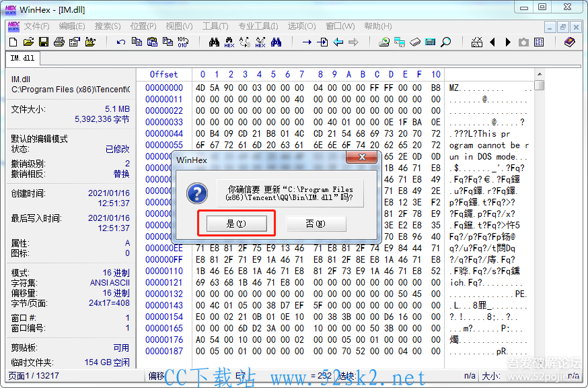Screen dimensions: 588x388
Task: Open help with the purple book icon
Action: 570,42
